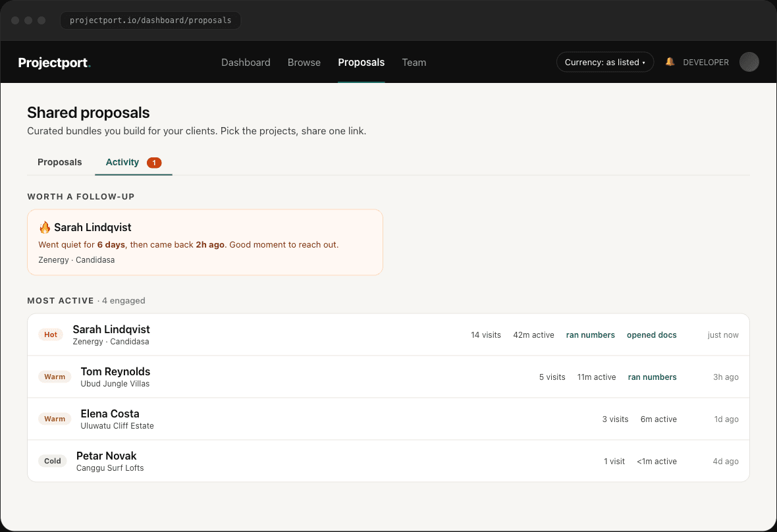Click the Cold tag on Petar Novak's row
The height and width of the screenshot is (532, 777).
(53, 461)
